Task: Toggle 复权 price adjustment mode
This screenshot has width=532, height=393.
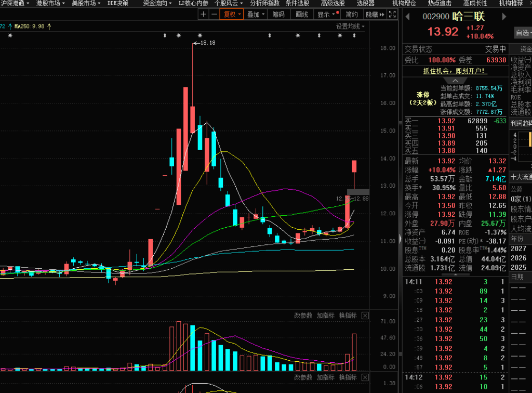Action: [x=232, y=14]
